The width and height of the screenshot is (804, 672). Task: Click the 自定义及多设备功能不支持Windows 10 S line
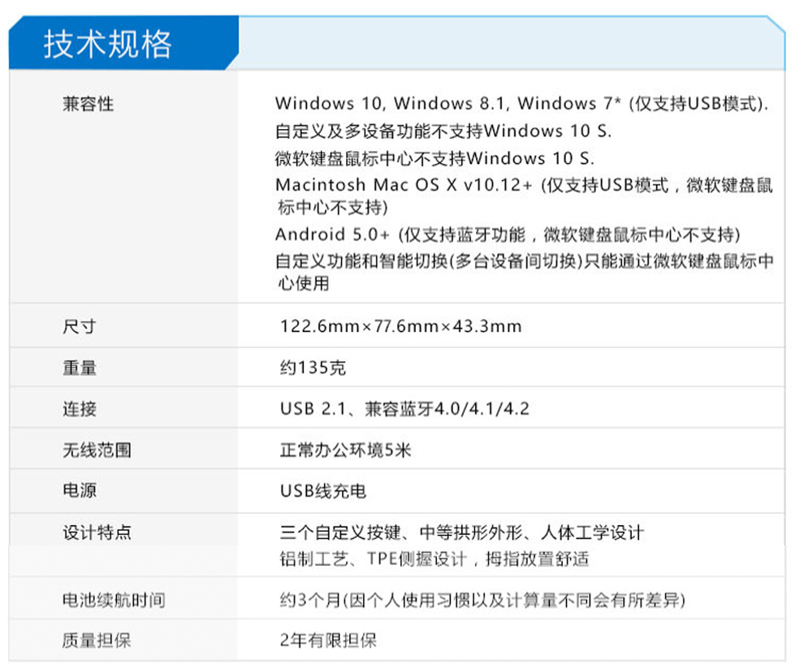click(443, 131)
